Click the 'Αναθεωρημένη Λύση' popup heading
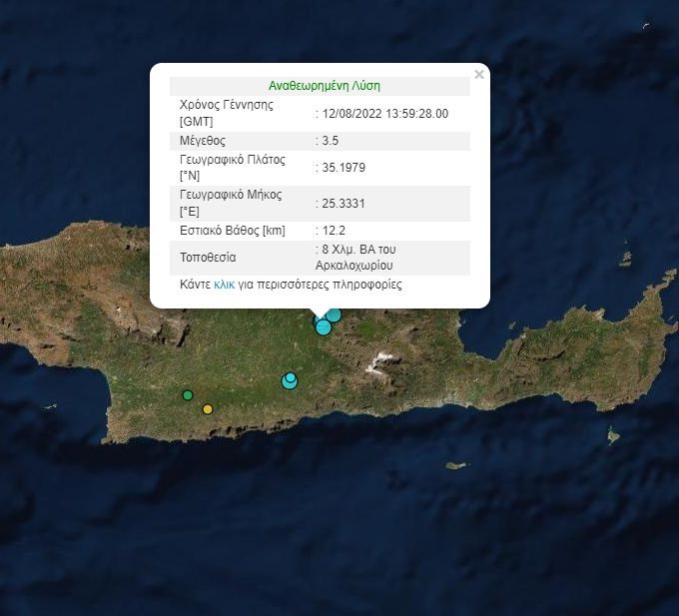This screenshot has height=616, width=679. 325,86
